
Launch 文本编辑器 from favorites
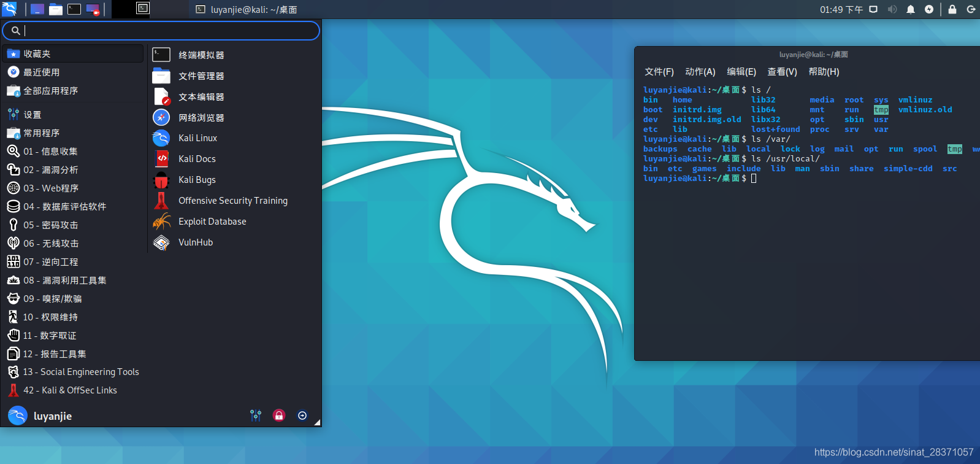pyautogui.click(x=234, y=96)
